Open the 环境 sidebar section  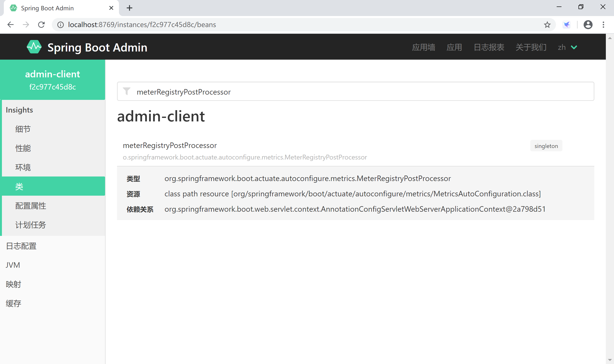coord(23,167)
